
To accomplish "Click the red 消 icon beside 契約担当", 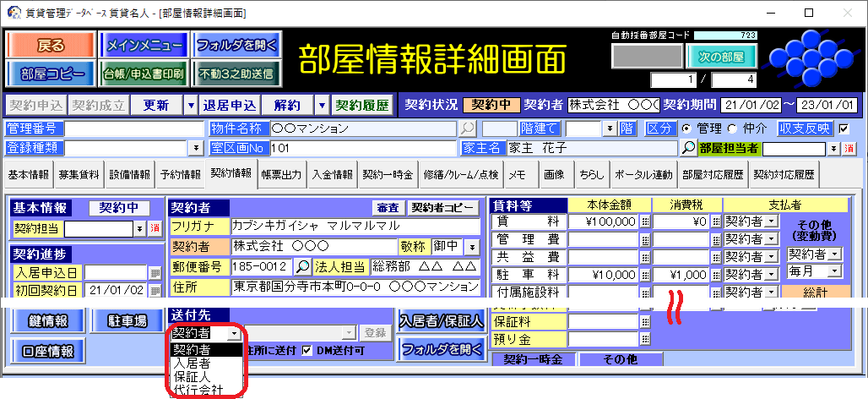I will tap(155, 228).
